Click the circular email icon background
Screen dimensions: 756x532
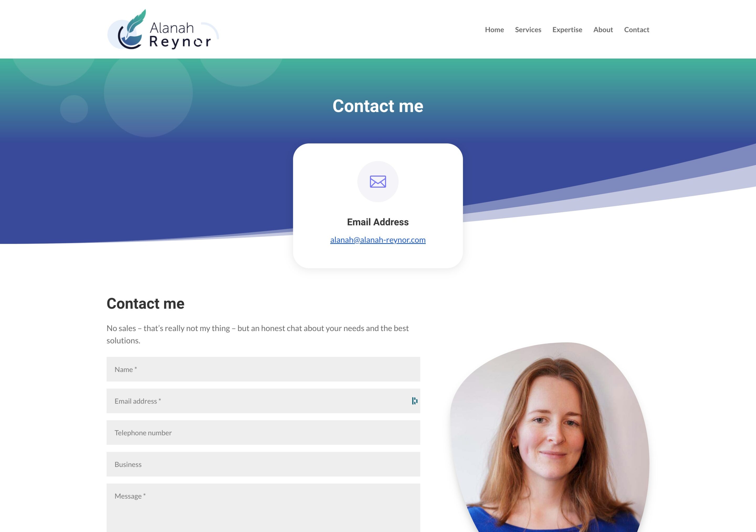[x=377, y=181]
